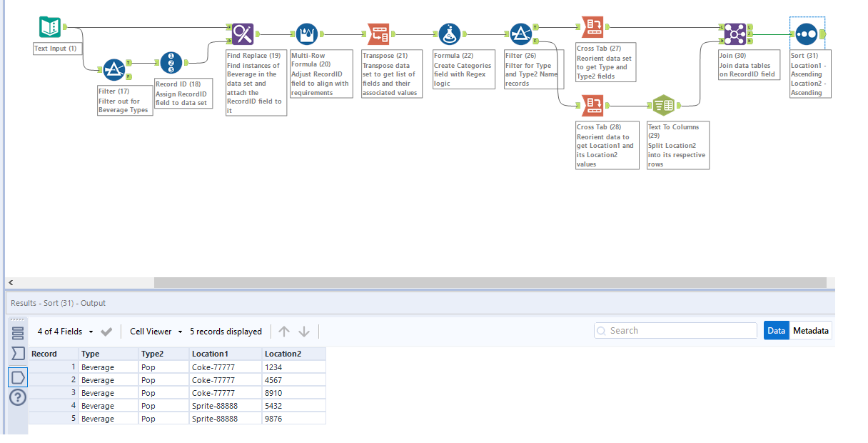Click inside the results Search box

675,330
